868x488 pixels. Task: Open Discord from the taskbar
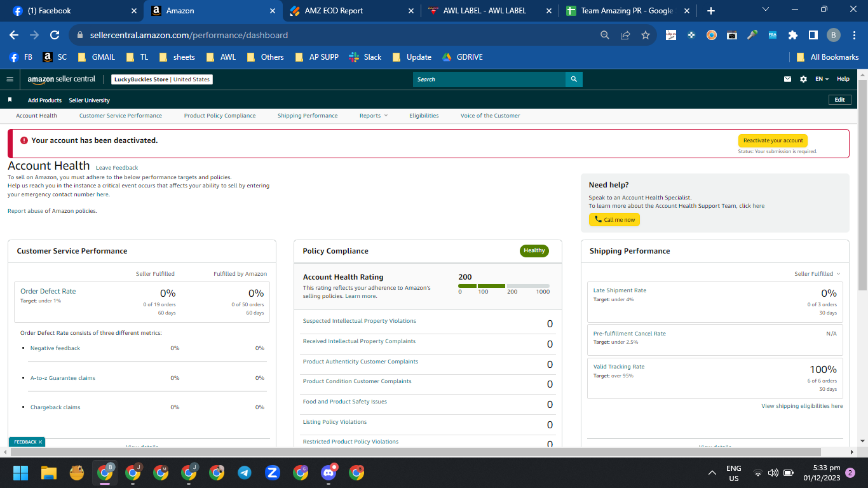click(329, 473)
